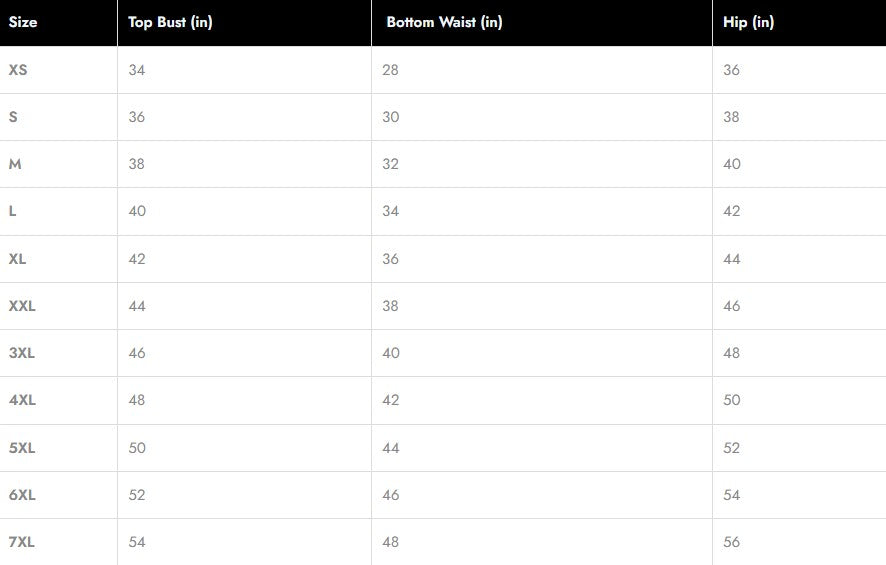This screenshot has width=886, height=565.
Task: Select the 5XL size row label
Action: pyautogui.click(x=22, y=448)
